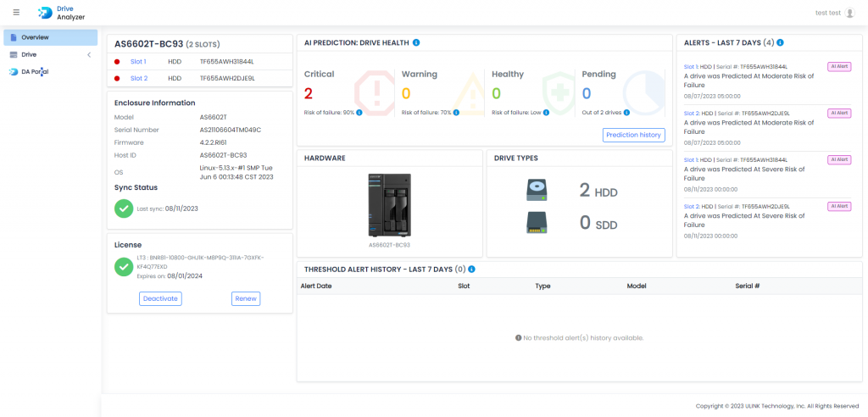This screenshot has width=868, height=417.
Task: Click serial TF655AWH31844L in slots list
Action: 227,62
